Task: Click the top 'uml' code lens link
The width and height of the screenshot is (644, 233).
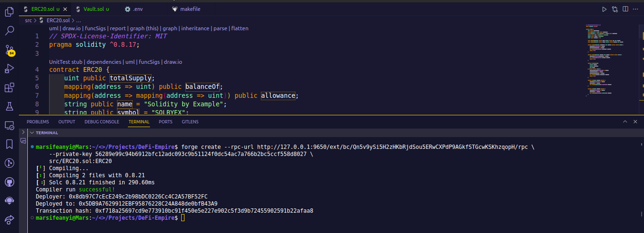Action: click(x=54, y=28)
